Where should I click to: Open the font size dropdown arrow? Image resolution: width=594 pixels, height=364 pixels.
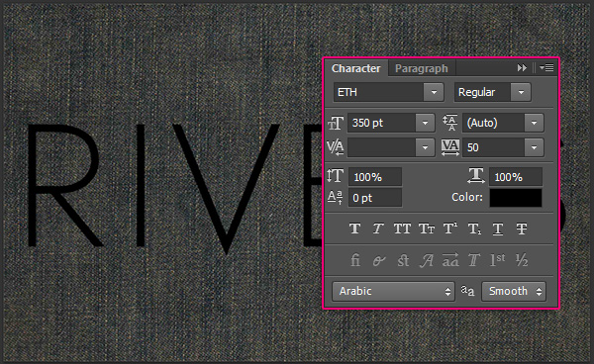[425, 123]
